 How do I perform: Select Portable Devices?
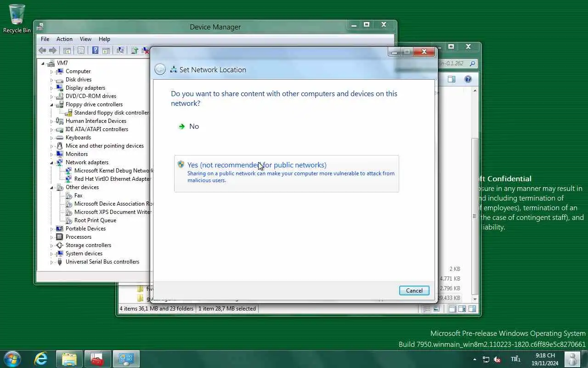point(85,229)
